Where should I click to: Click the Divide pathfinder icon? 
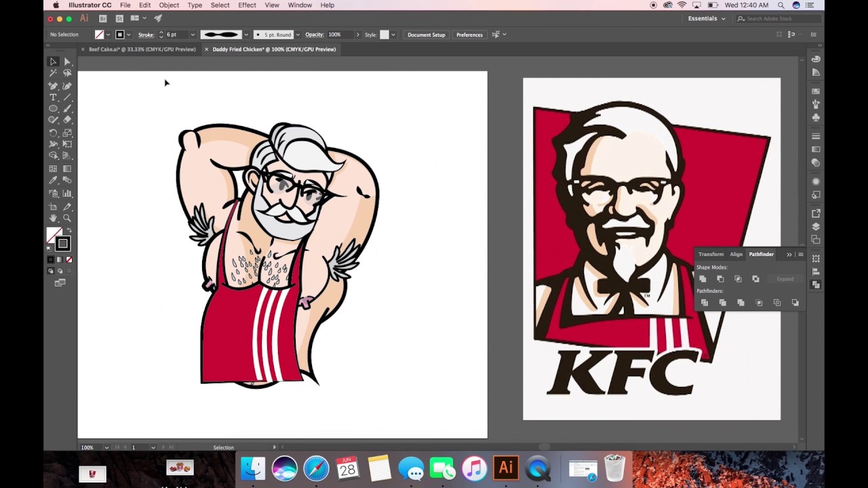(704, 303)
